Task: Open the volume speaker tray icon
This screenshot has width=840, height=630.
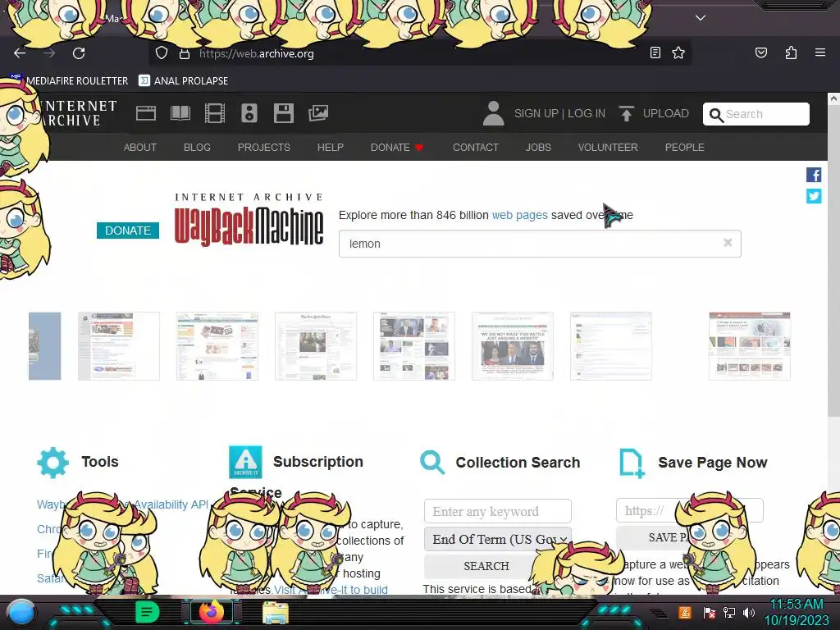Action: (748, 612)
